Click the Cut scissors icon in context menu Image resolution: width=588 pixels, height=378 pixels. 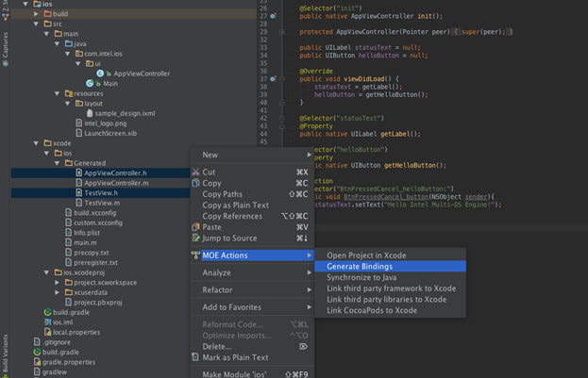click(x=195, y=172)
